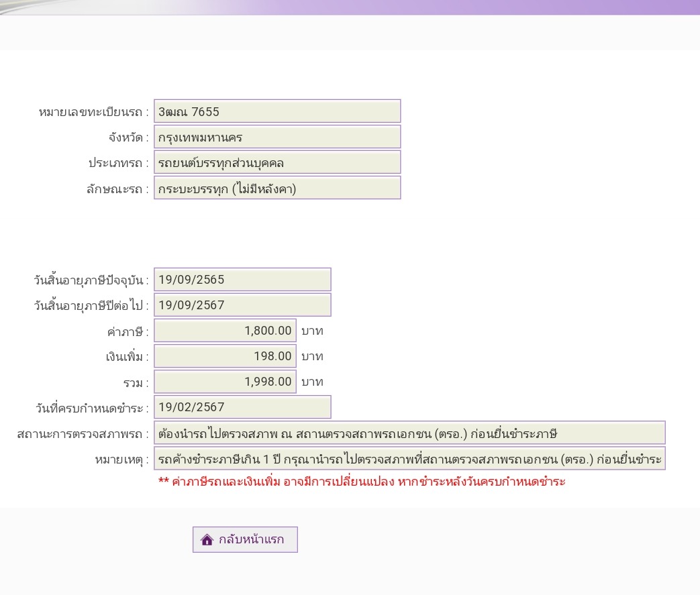The image size is (700, 595).
Task: Click the label สถานะการตรวจสภาพรถ
Action: 83,434
